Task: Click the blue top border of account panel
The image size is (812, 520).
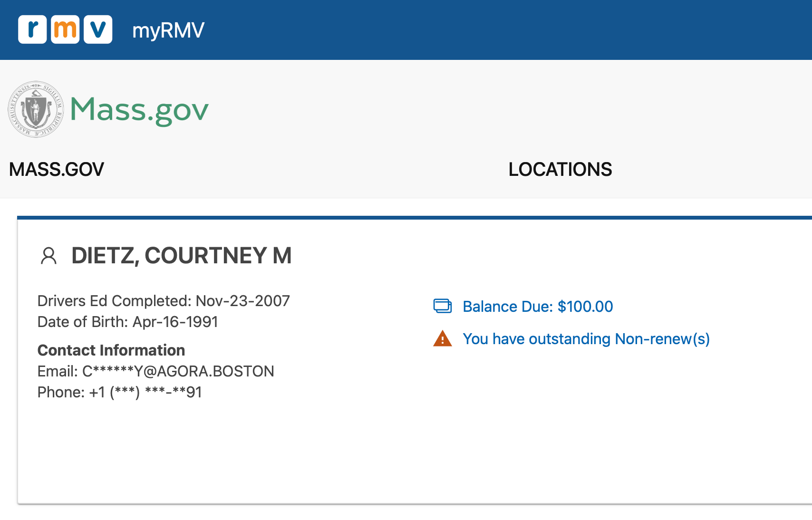Action: pyautogui.click(x=414, y=218)
